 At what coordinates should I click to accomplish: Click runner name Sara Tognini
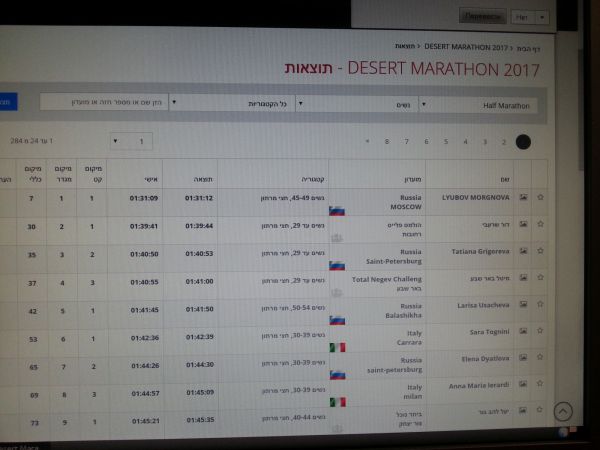(489, 332)
